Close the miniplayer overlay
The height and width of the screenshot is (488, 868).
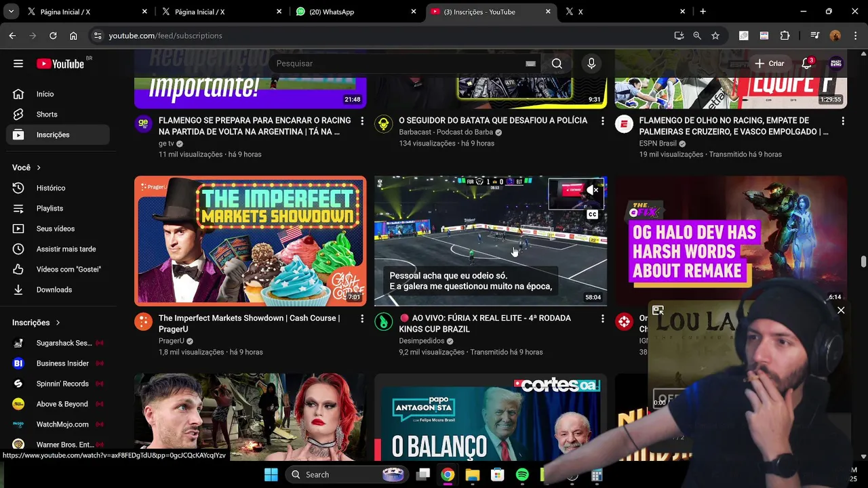841,310
